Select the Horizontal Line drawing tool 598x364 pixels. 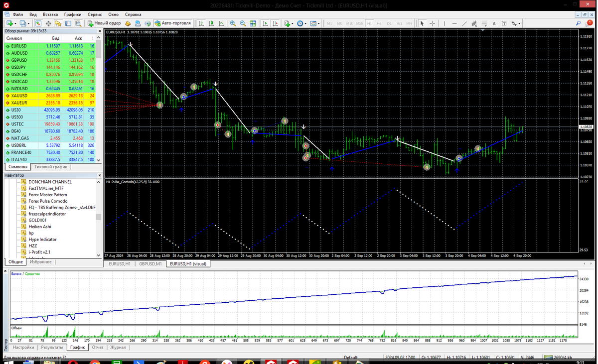pos(454,23)
